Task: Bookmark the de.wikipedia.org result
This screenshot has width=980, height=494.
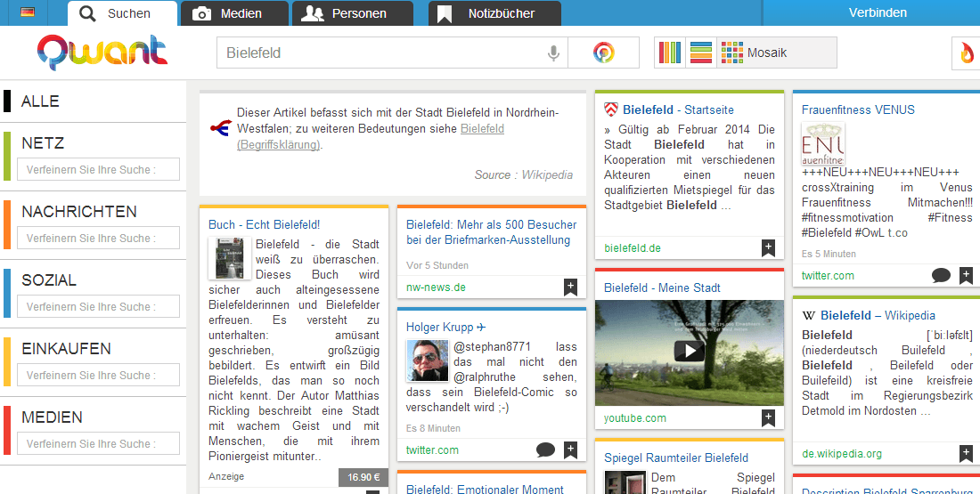Action: 967,453
